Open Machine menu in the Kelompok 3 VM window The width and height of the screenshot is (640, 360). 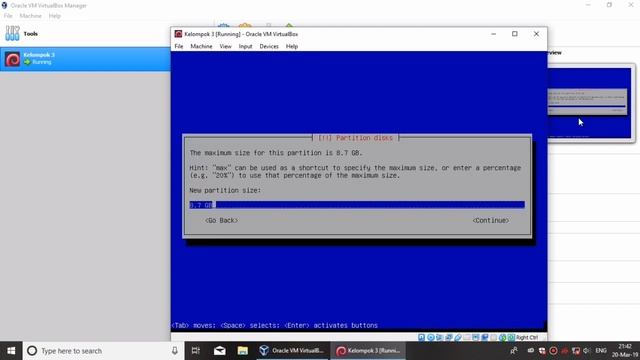(x=201, y=46)
